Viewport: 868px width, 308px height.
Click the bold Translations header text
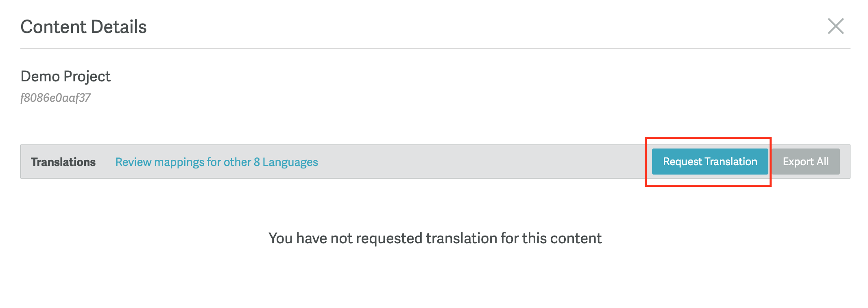pos(63,162)
